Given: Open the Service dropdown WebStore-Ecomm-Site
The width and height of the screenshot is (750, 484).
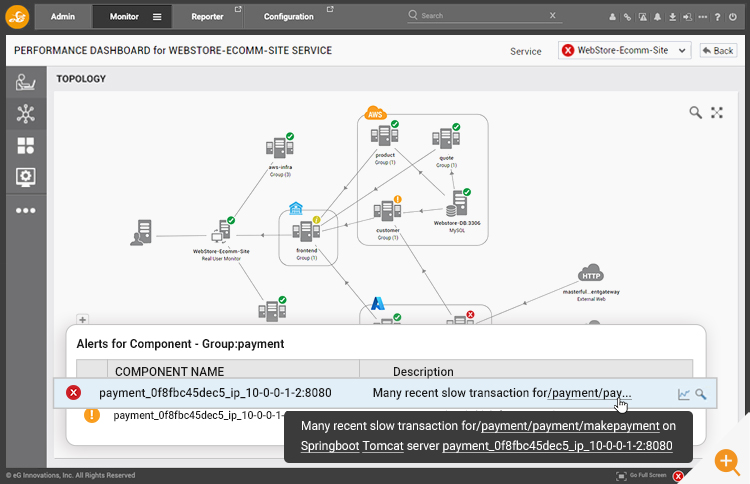Looking at the screenshot, I should tap(624, 50).
